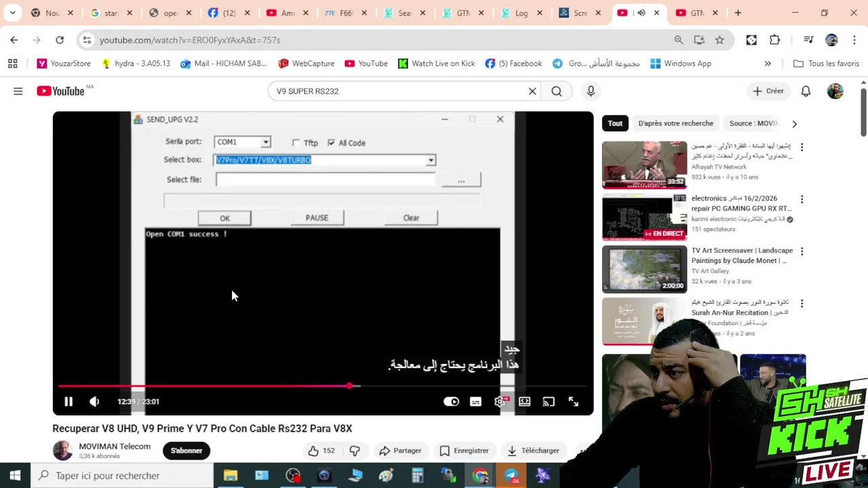Open options for Surah An-Nur video
This screenshot has height=488, width=868.
pyautogui.click(x=802, y=304)
